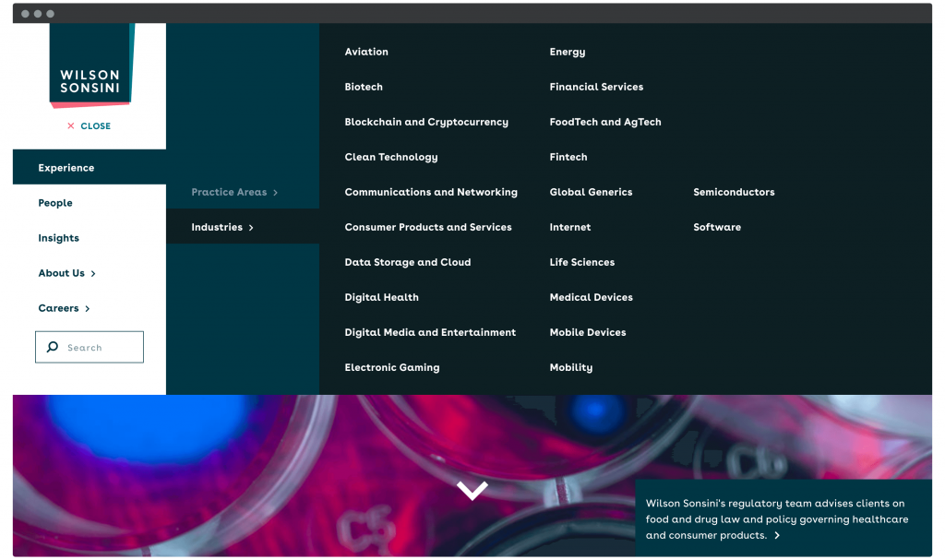Click the search magnifier icon
The height and width of the screenshot is (560, 945).
(x=53, y=347)
